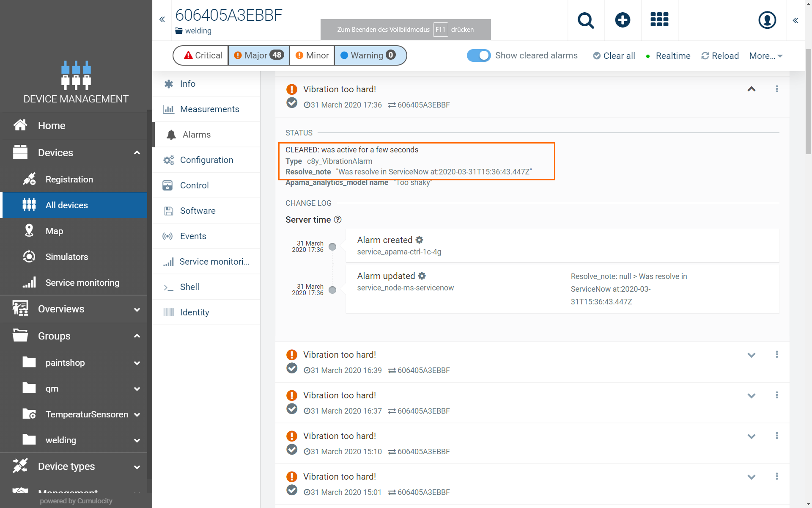
Task: Open All devices in navigator
Action: point(74,205)
